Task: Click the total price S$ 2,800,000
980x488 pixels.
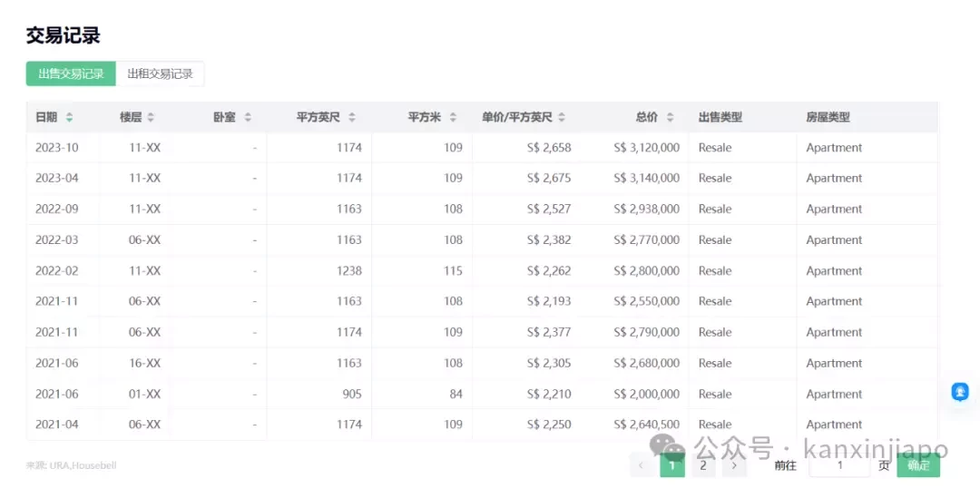Action: click(646, 270)
